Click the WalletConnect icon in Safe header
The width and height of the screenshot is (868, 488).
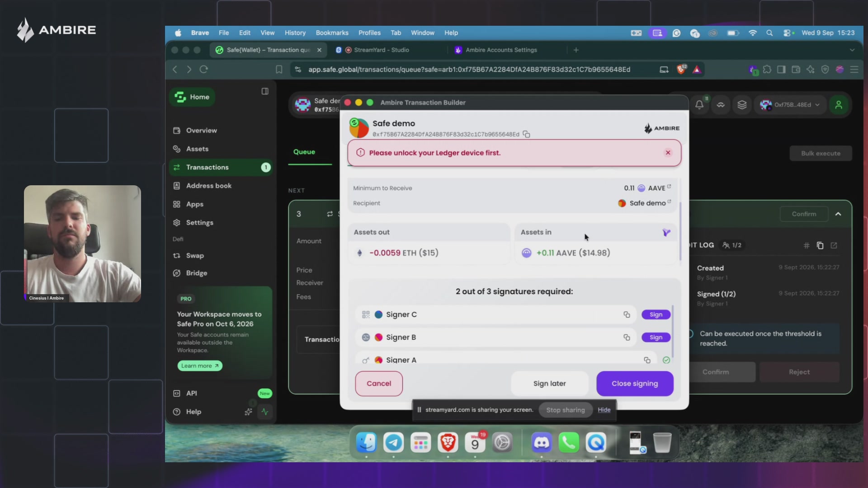click(x=721, y=105)
